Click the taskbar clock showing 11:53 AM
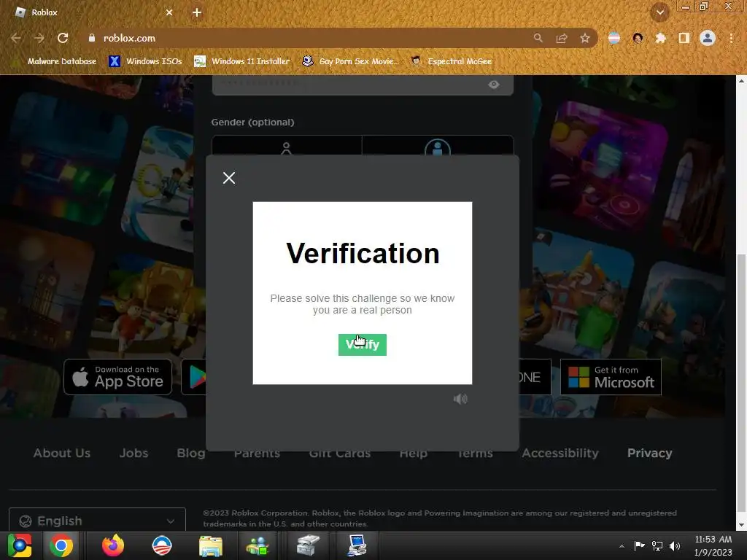The image size is (747, 560). pyautogui.click(x=713, y=545)
